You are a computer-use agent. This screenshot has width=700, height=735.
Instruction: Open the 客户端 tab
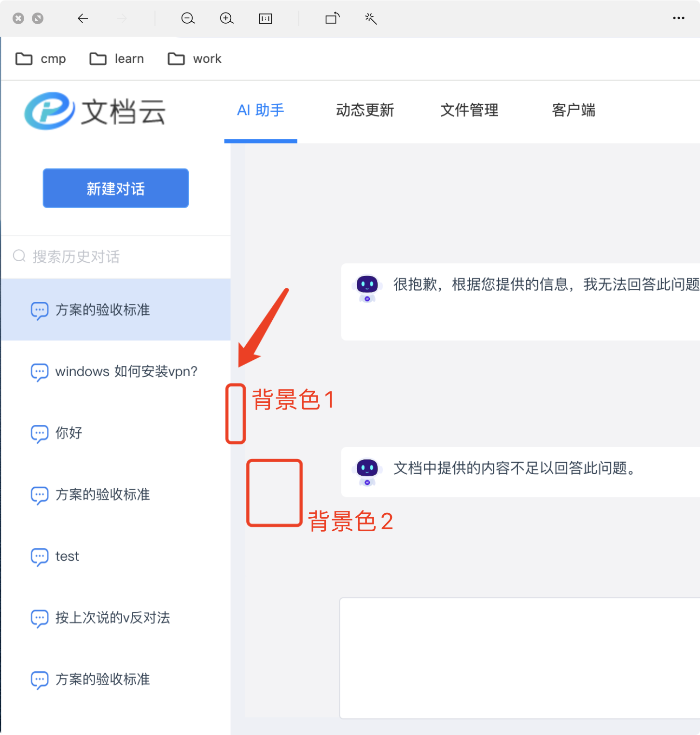[x=574, y=111]
